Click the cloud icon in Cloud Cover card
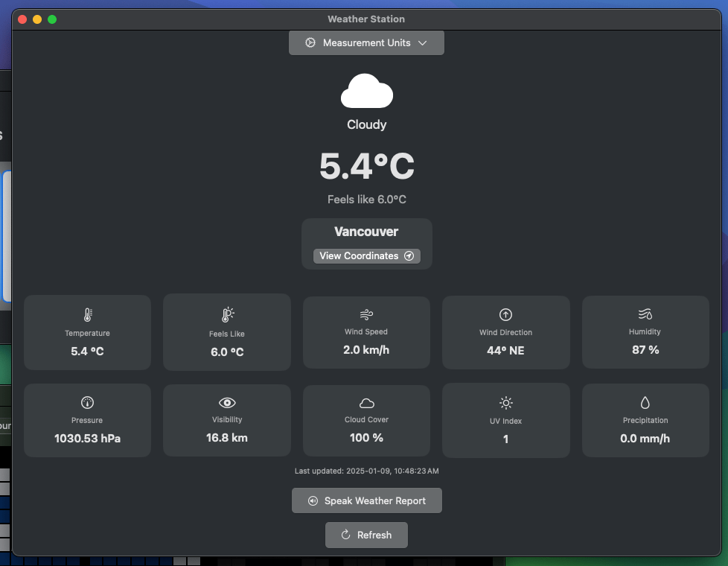 (366, 403)
